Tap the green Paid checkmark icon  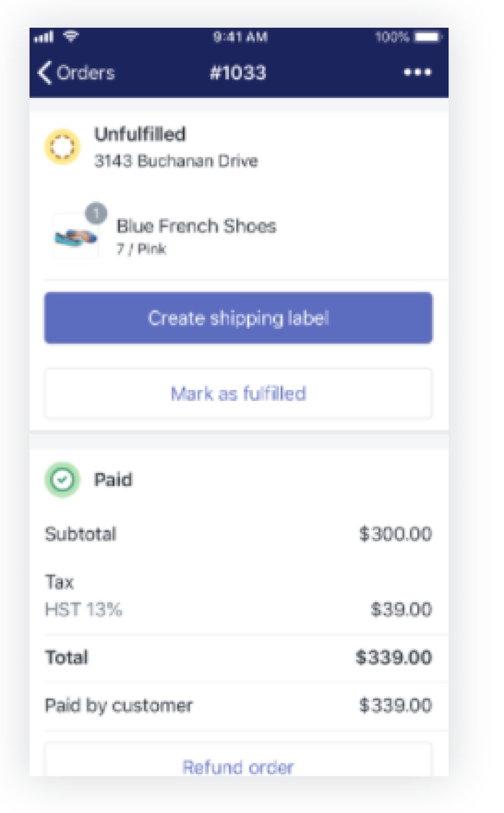[x=62, y=480]
